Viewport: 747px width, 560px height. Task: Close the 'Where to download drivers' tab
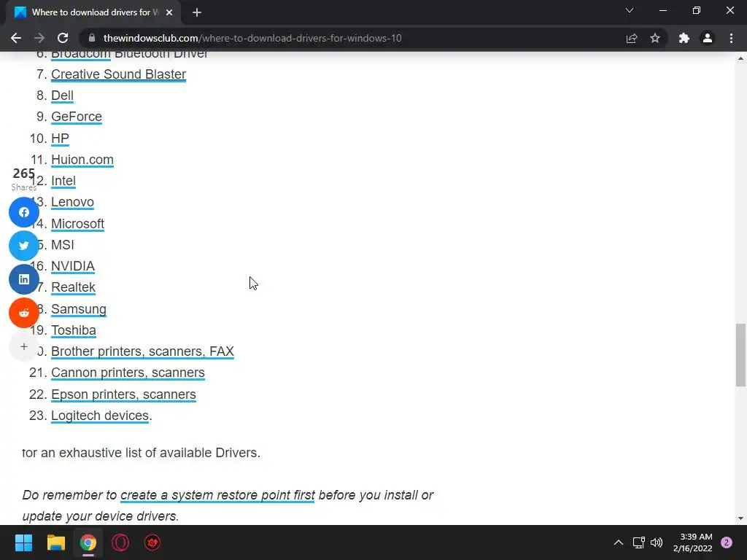169,12
